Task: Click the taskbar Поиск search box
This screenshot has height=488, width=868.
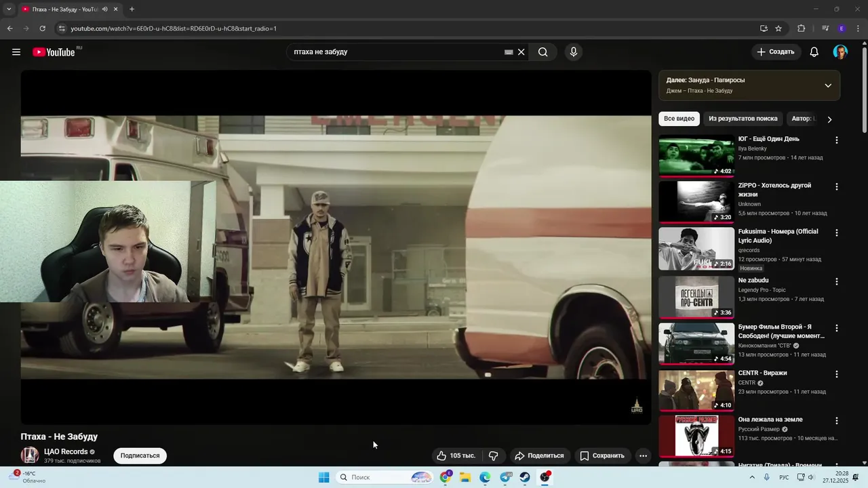Action: (384, 477)
